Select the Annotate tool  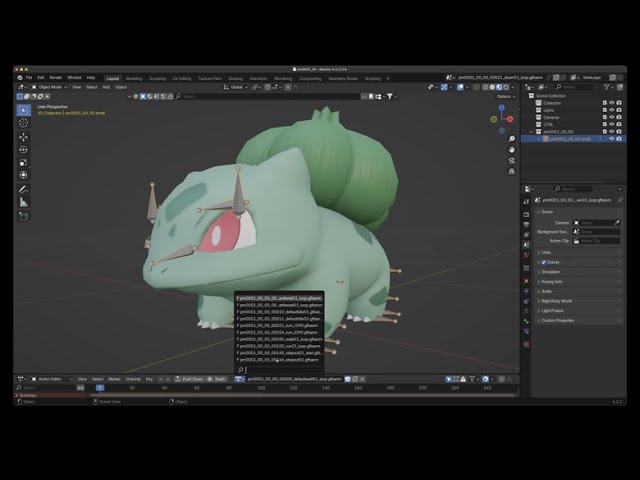click(x=23, y=189)
